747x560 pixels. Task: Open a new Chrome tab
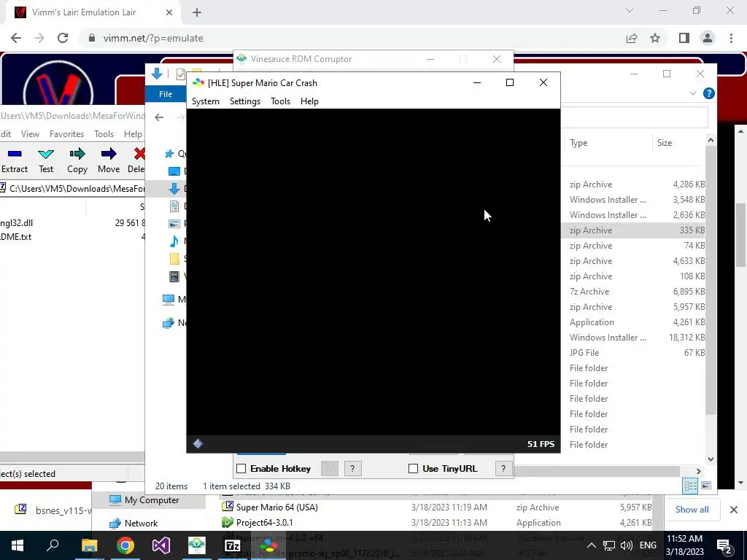coord(197,12)
